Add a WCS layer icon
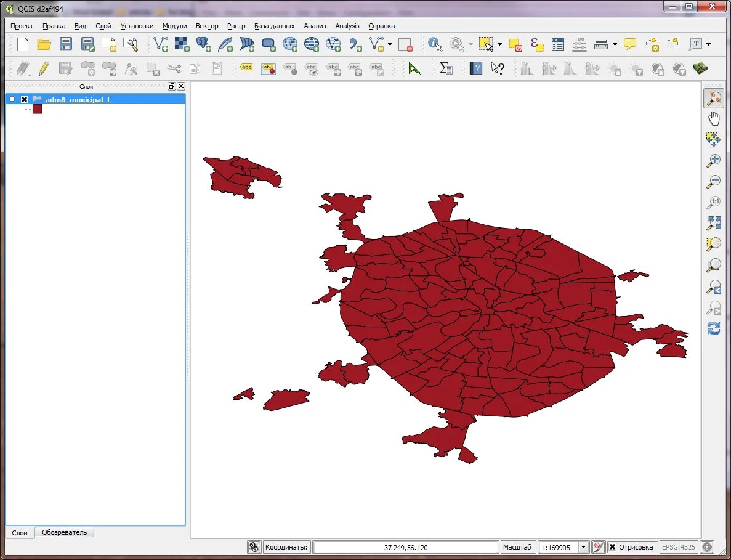Viewport: 731px width, 560px height. click(312, 44)
